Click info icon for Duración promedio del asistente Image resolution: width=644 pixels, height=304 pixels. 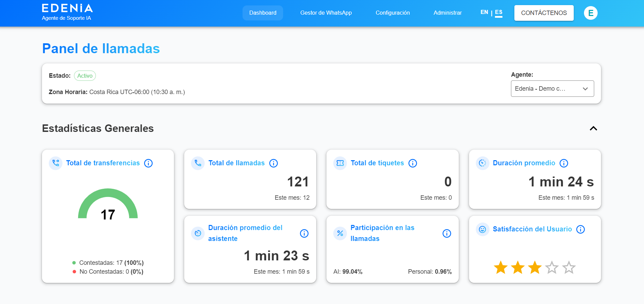click(x=304, y=233)
